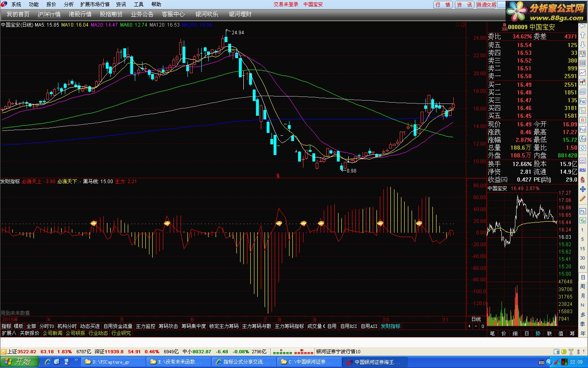Click the index status icon before 上证
588x368 pixels.
(x=4, y=352)
